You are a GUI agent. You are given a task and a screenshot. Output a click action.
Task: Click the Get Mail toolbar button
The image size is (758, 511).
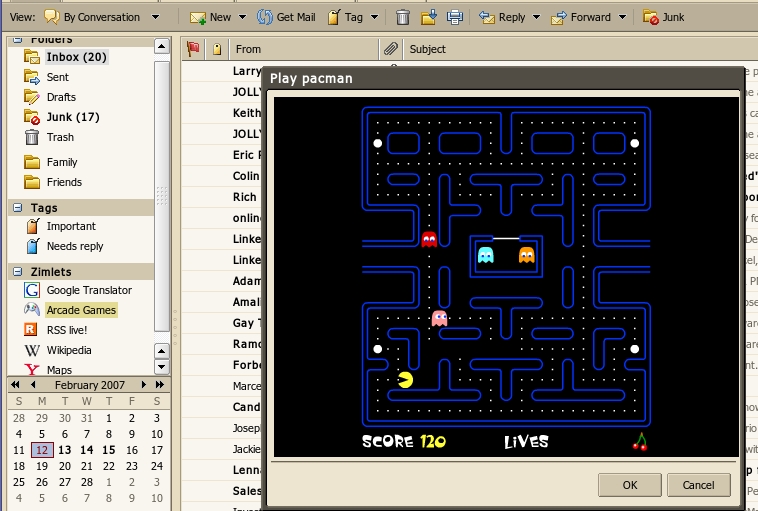(x=285, y=17)
